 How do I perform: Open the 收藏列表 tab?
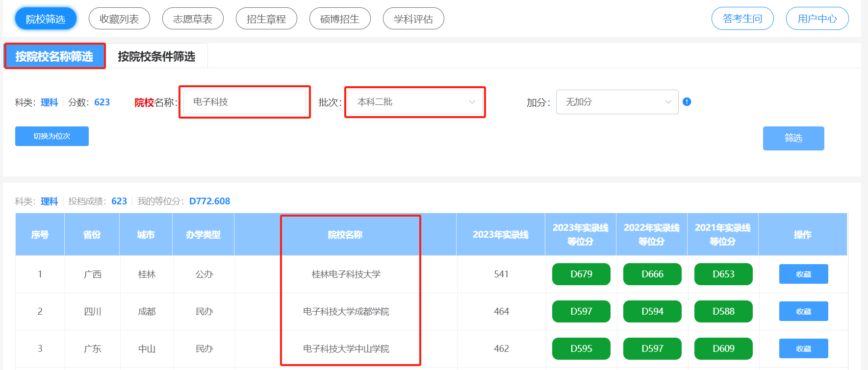click(119, 19)
